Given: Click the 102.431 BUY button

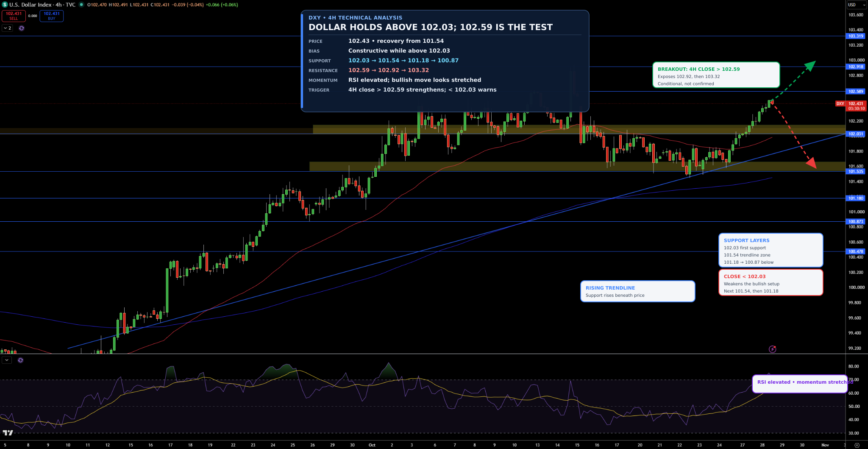Looking at the screenshot, I should click(x=52, y=16).
